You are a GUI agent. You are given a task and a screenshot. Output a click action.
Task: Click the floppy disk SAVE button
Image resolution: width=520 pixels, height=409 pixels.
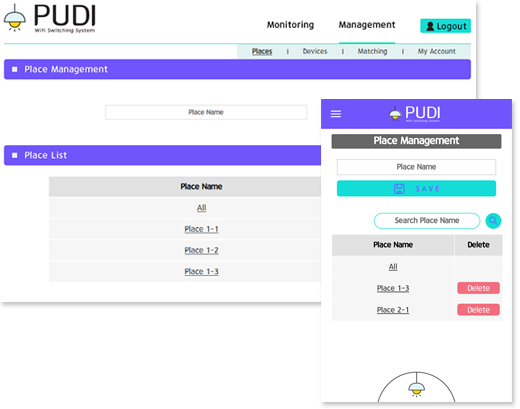(x=416, y=189)
